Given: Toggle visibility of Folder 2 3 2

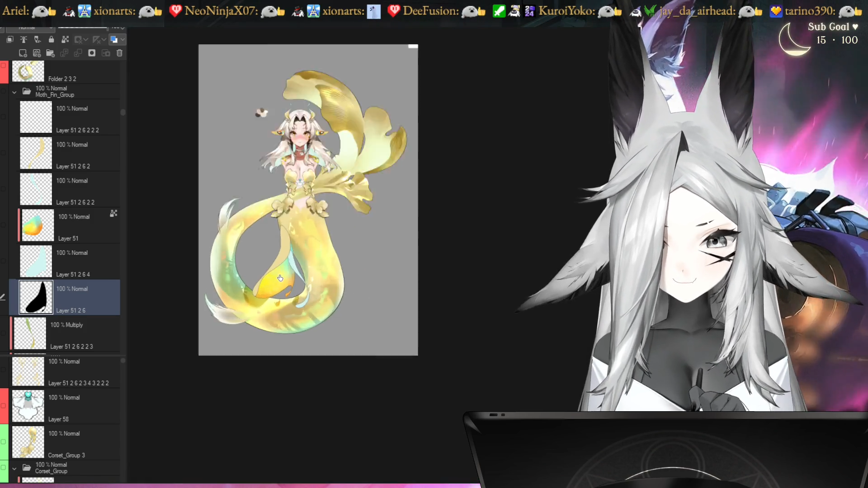Looking at the screenshot, I should pyautogui.click(x=4, y=66).
